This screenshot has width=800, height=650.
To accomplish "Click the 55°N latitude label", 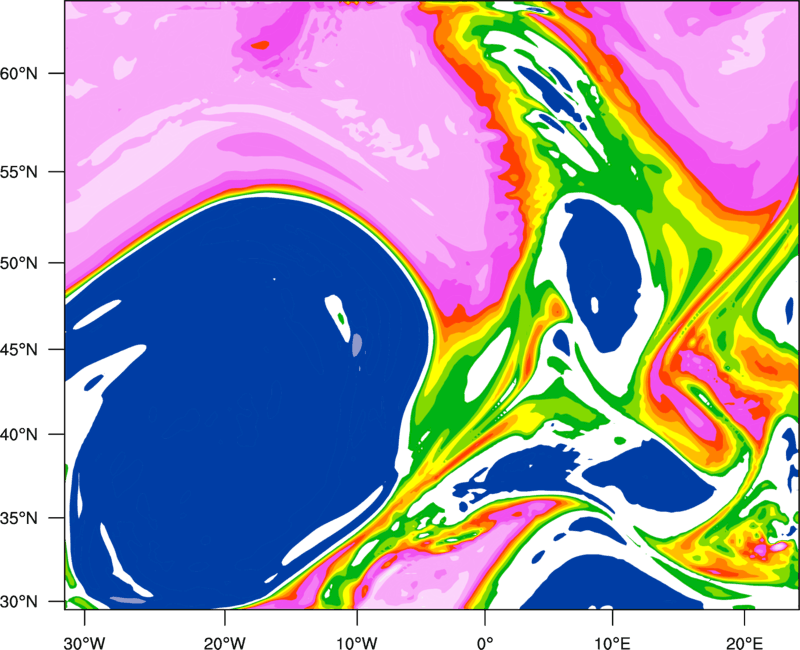I will (19, 172).
